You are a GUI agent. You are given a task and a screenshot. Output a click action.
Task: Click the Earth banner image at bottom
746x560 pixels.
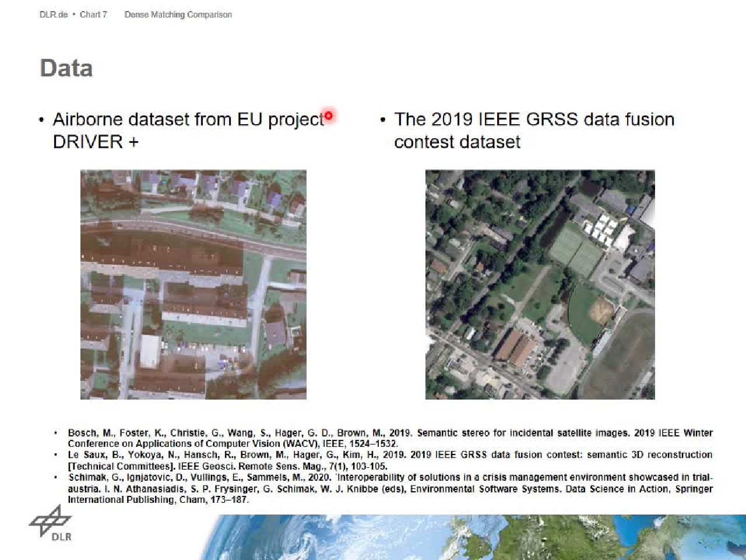[466, 537]
